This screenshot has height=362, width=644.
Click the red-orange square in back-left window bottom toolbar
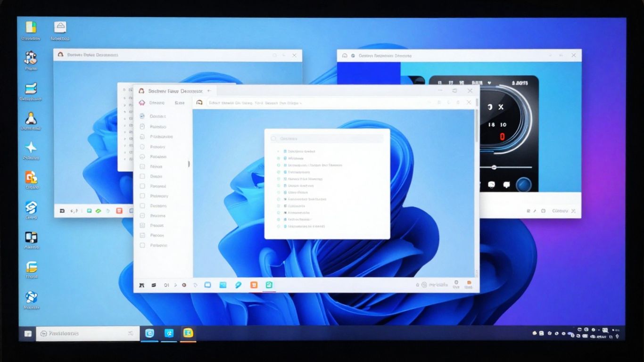coord(119,211)
